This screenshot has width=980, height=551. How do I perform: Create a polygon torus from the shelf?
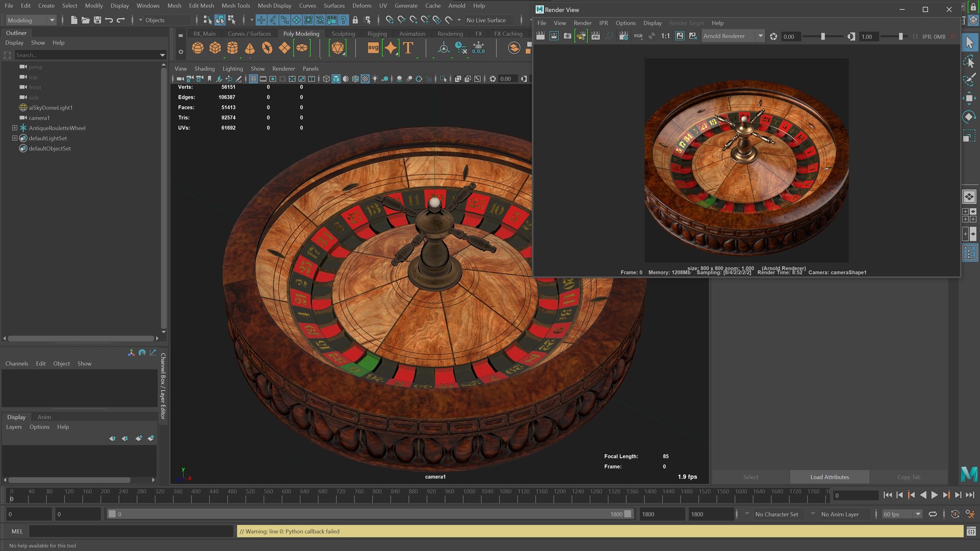point(267,48)
